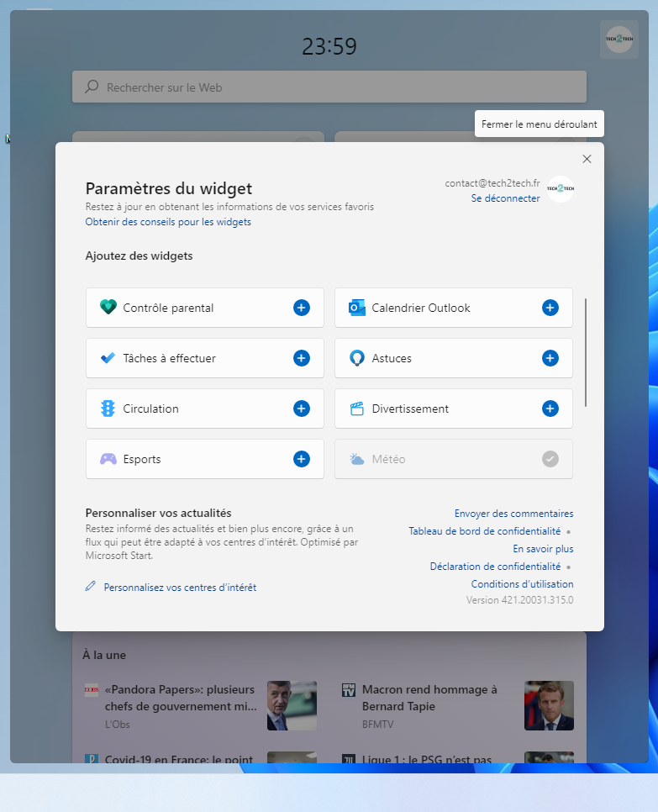
Task: Click the Météo cloud icon
Action: pyautogui.click(x=356, y=459)
